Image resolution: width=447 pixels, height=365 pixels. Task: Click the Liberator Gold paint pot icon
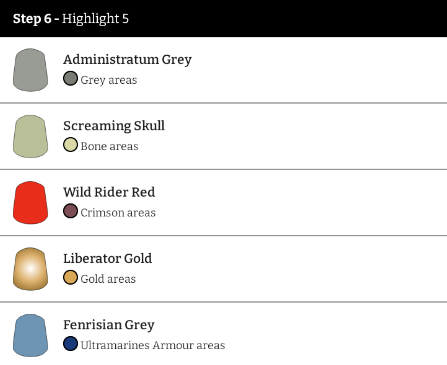tap(30, 269)
